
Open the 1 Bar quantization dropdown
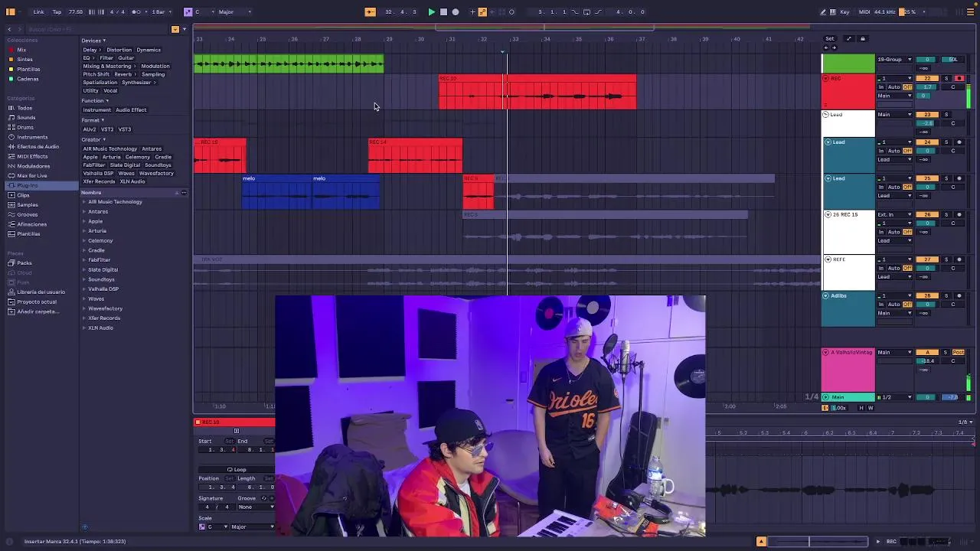[x=159, y=11]
